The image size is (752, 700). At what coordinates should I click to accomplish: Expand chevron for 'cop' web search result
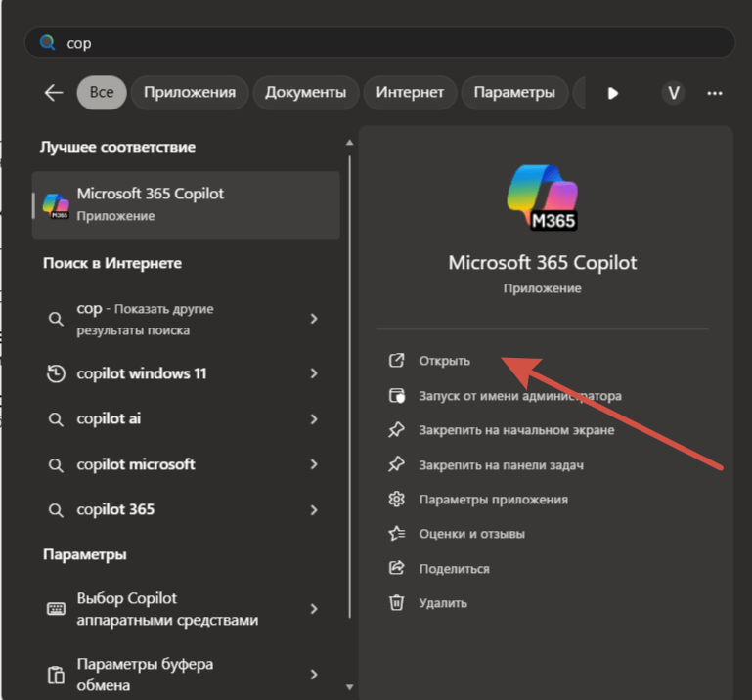(x=314, y=319)
